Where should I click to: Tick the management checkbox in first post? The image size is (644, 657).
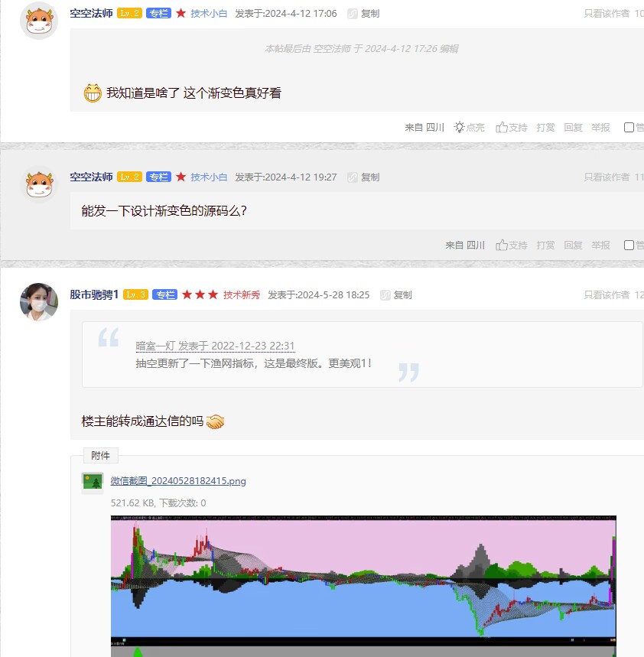[x=629, y=128]
